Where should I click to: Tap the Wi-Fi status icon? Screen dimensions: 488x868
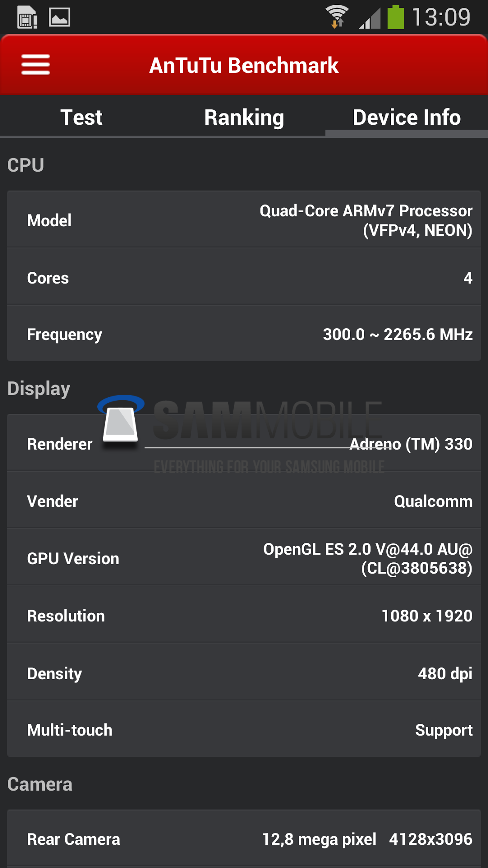[x=337, y=17]
